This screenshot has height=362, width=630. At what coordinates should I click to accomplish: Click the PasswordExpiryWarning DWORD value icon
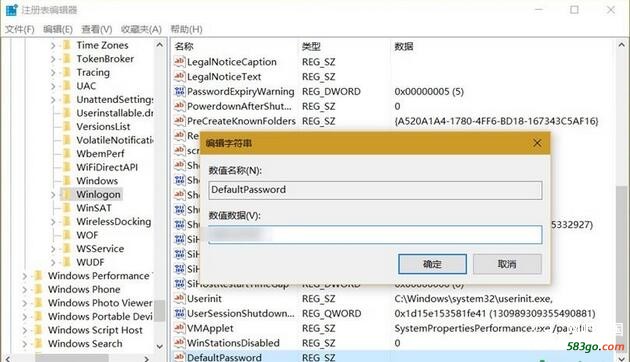[x=179, y=91]
